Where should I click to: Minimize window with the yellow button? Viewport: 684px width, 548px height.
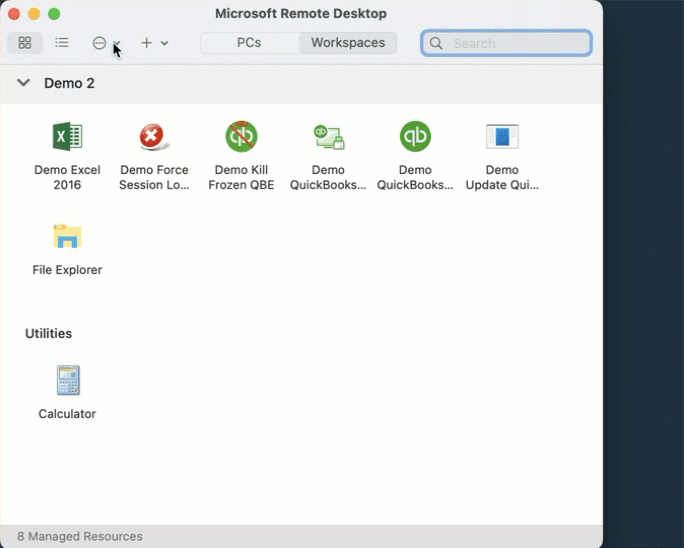[x=34, y=14]
